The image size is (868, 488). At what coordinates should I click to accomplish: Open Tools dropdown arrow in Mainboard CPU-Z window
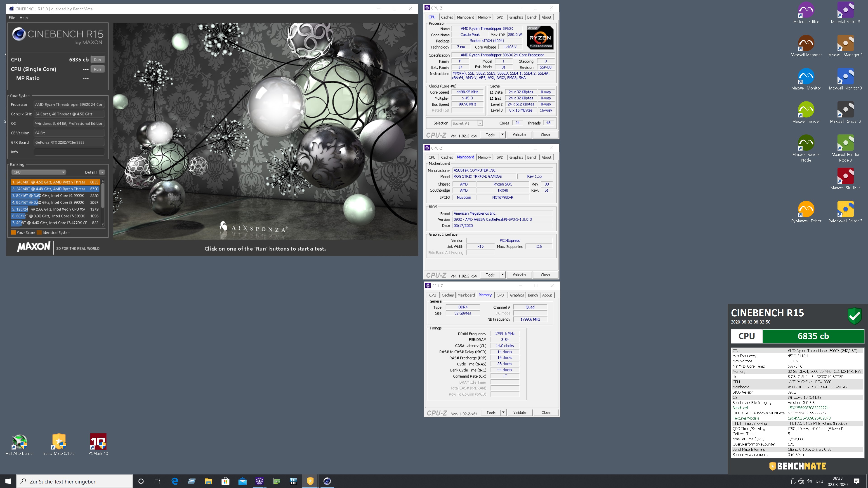pos(502,275)
